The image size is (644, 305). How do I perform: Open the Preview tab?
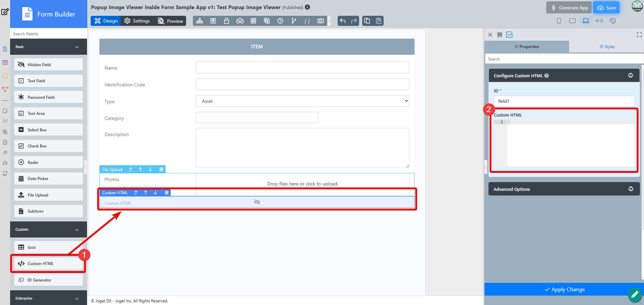tap(171, 21)
